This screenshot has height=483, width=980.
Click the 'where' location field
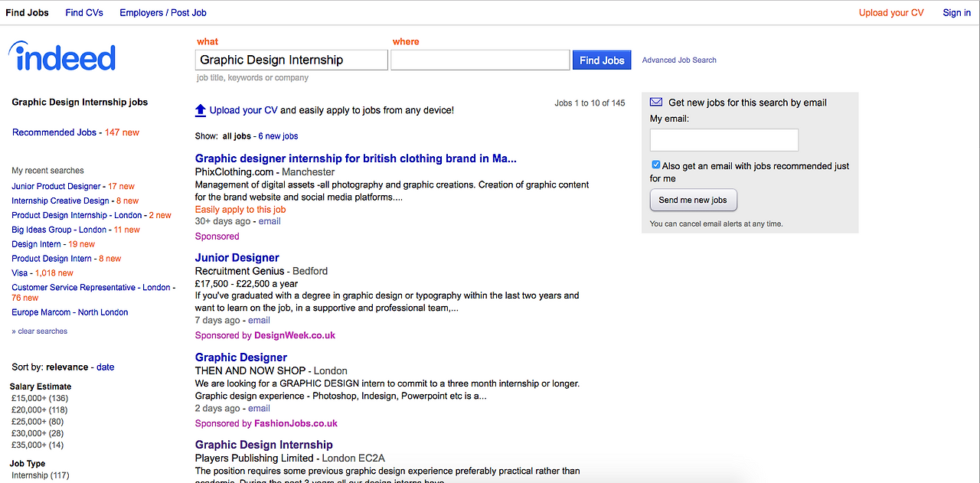point(480,60)
